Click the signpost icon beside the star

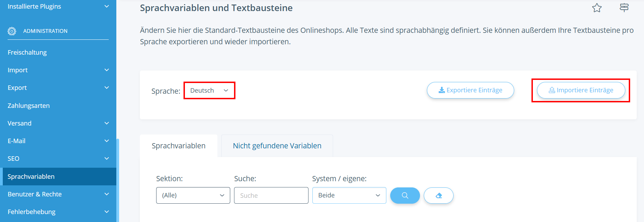click(x=624, y=8)
